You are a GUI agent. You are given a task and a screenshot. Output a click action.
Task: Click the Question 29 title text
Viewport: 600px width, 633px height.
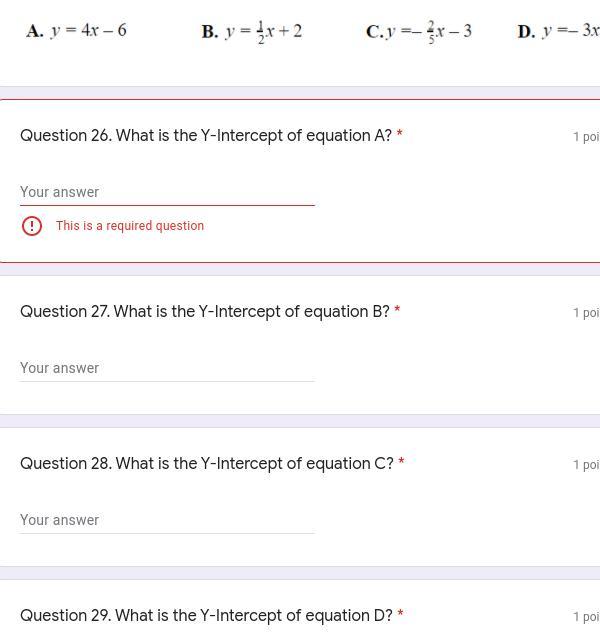206,616
